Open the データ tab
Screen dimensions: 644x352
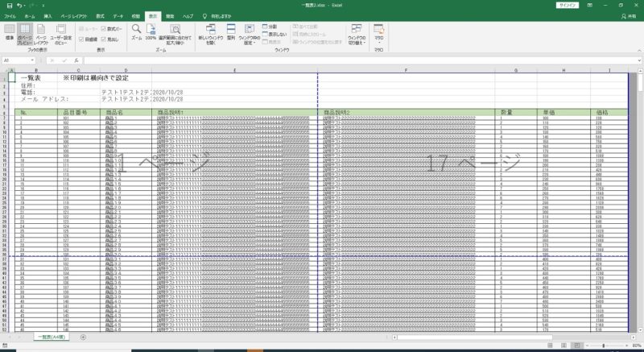coord(118,16)
